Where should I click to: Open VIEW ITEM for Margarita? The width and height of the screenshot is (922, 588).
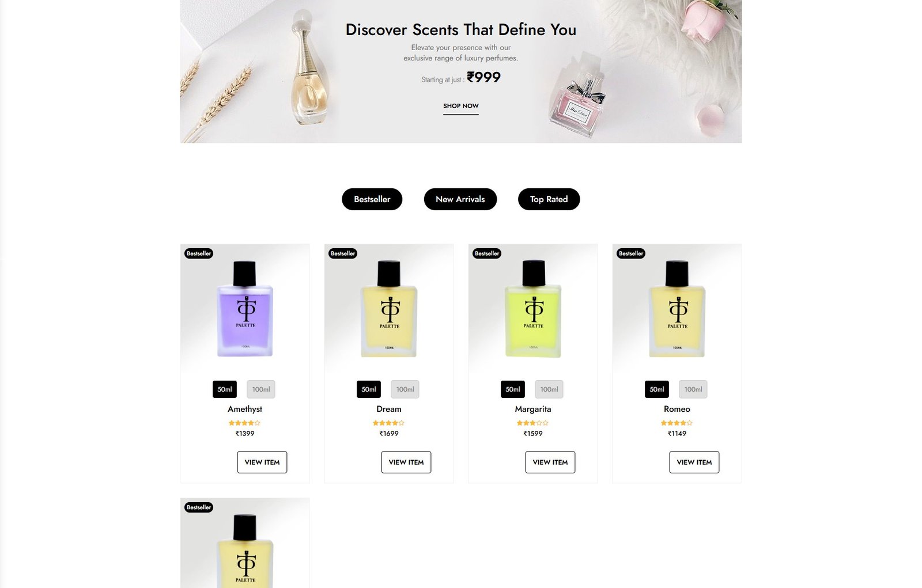pos(550,462)
